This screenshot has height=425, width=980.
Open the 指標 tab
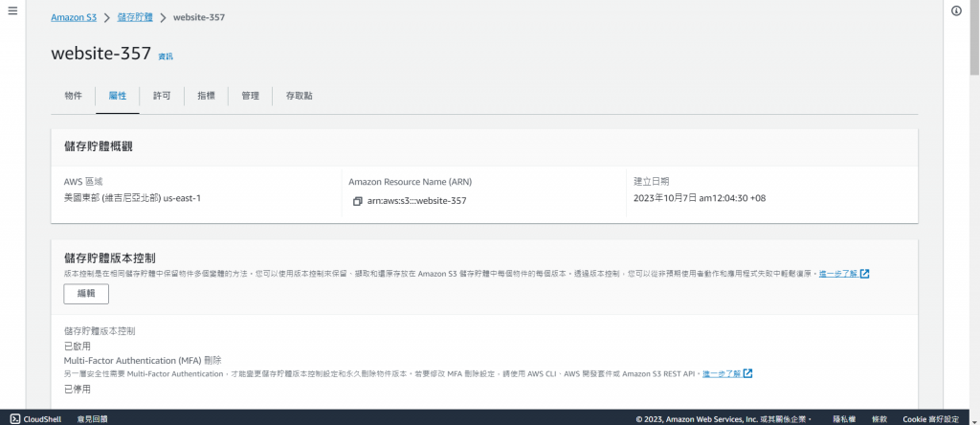click(x=207, y=97)
